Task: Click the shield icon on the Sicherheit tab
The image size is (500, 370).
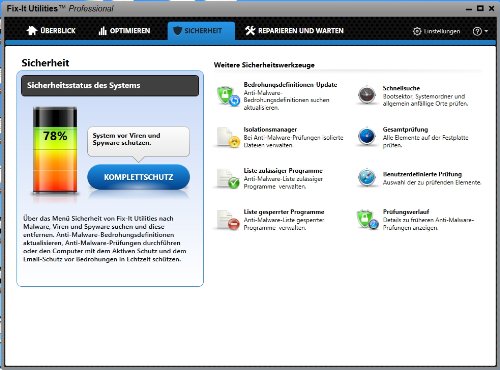Action: point(178,31)
